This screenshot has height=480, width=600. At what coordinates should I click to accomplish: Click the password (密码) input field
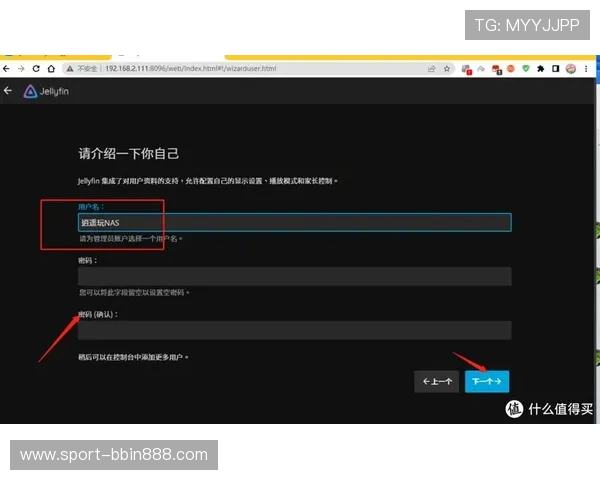295,276
